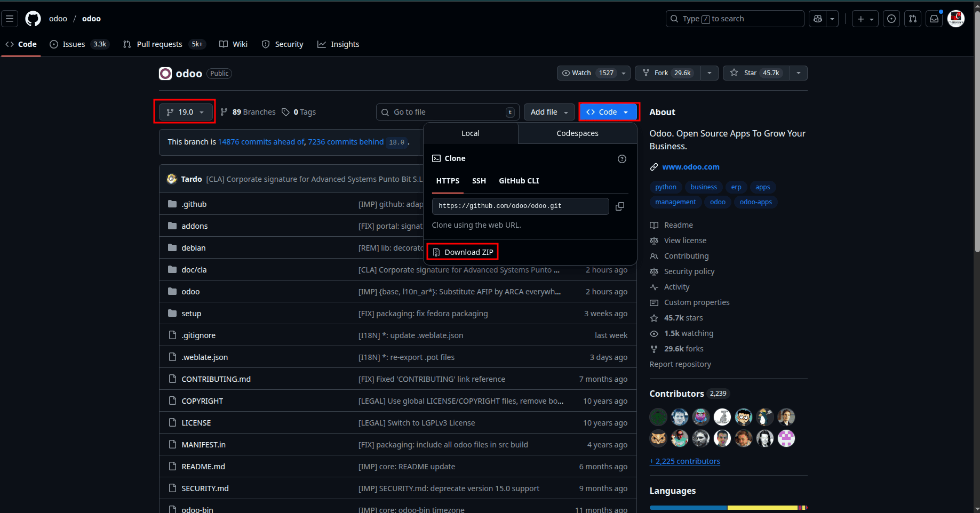980x513 pixels.
Task: Open the star lists dropdown arrow
Action: pyautogui.click(x=799, y=73)
